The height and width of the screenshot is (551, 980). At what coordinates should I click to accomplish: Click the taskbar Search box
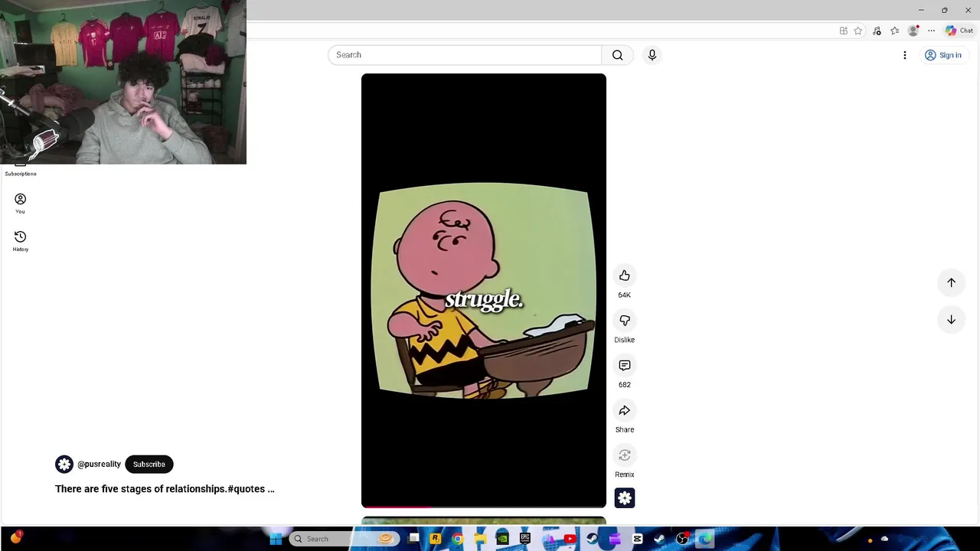345,539
